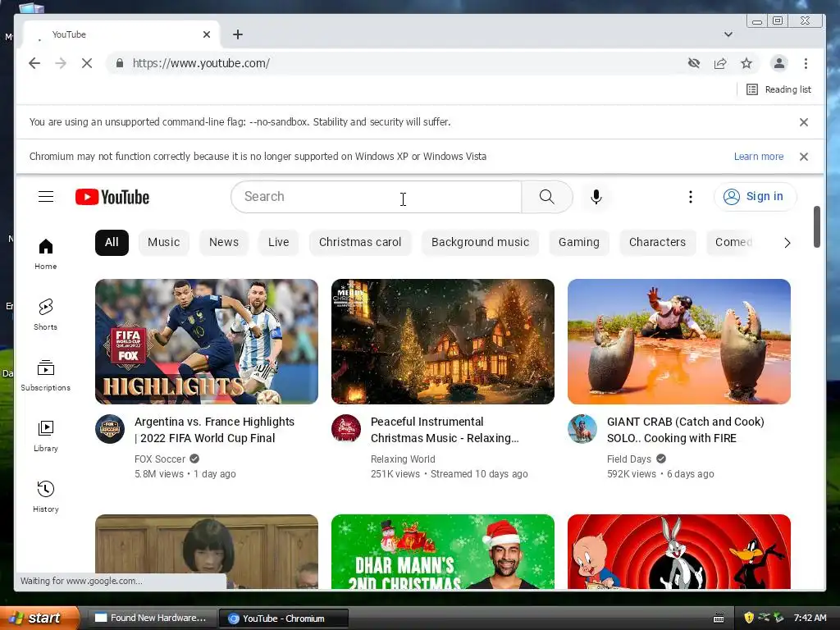Click YouTube - Chromium taskbar button
This screenshot has width=840, height=630.
pyautogui.click(x=283, y=619)
